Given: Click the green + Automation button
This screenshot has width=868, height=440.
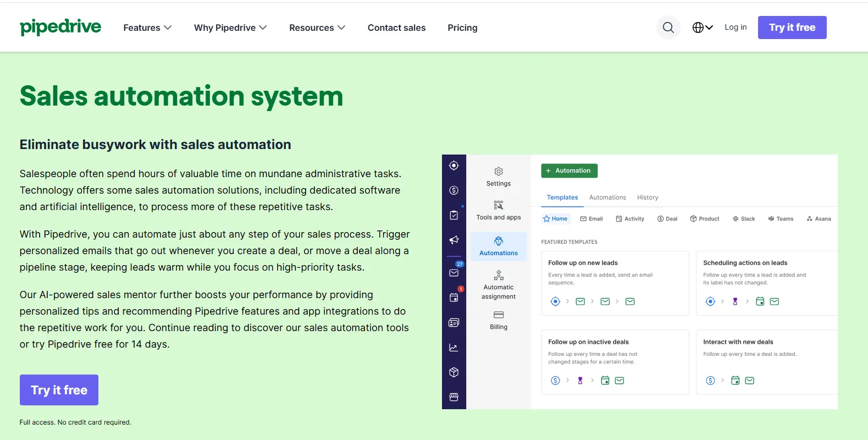Looking at the screenshot, I should pyautogui.click(x=569, y=170).
